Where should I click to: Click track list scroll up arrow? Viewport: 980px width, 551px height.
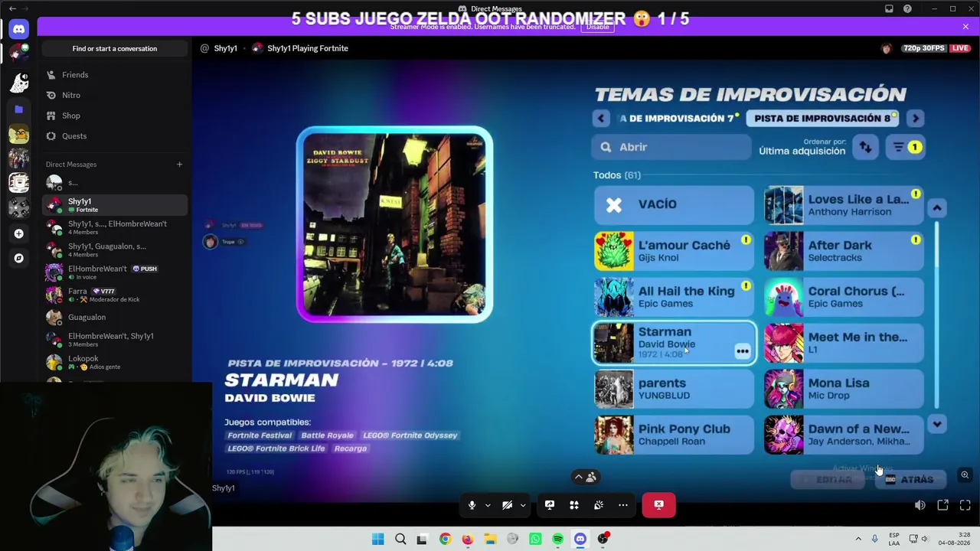tap(936, 208)
